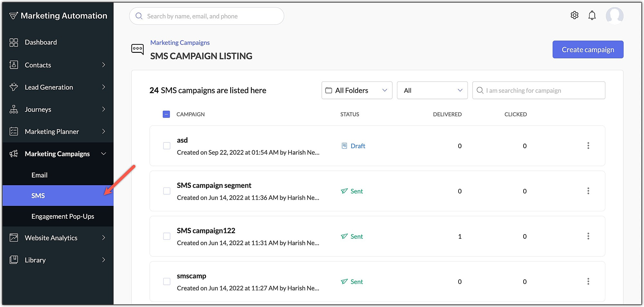The width and height of the screenshot is (644, 307).
Task: Open the Dashboard grid icon
Action: coord(14,43)
